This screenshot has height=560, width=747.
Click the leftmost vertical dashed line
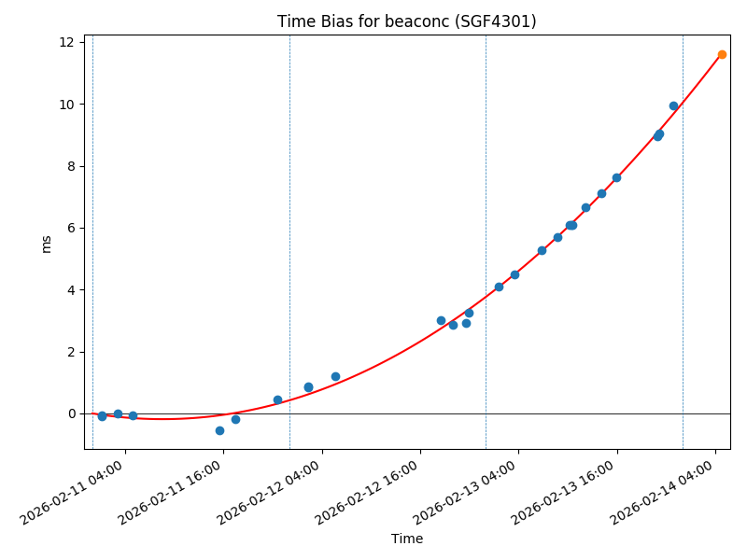click(x=92, y=243)
